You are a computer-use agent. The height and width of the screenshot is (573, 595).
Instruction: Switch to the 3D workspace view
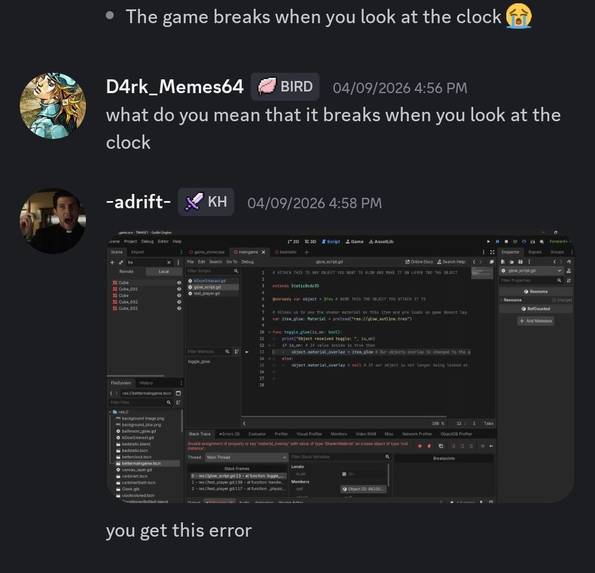[310, 241]
